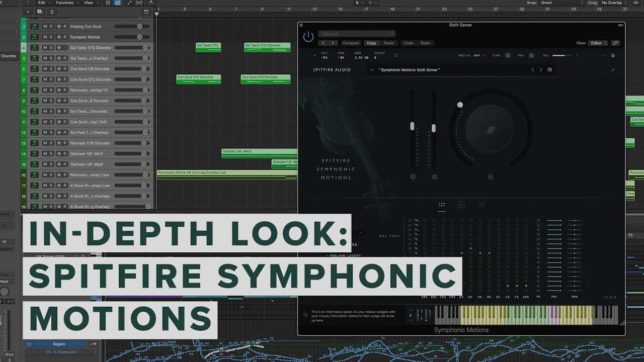Viewport: 644px width, 362px height.
Task: Adjust the Pulsing Con Sord volume slider
Action: [x=132, y=27]
